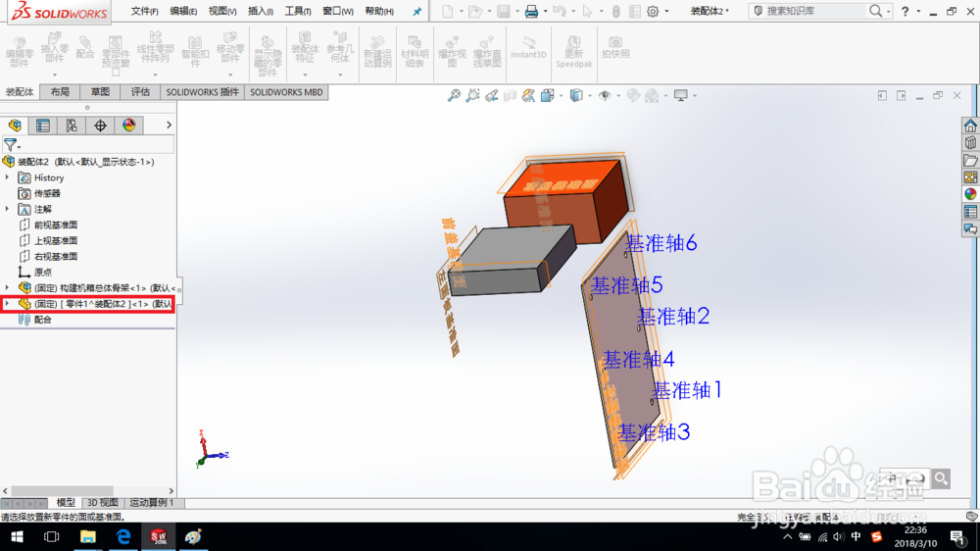Image resolution: width=980 pixels, height=551 pixels.
Task: Toggle the Instant3D button
Action: click(x=528, y=48)
